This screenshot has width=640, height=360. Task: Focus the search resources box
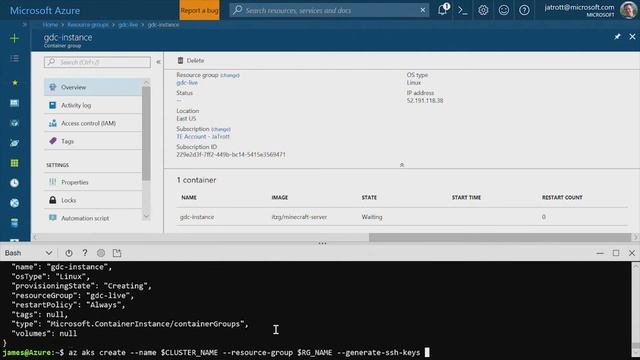(329, 10)
